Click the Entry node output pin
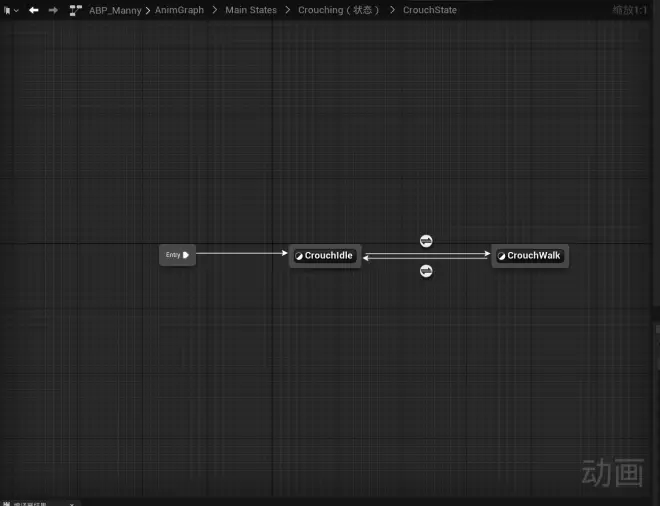The image size is (660, 506). pyautogui.click(x=186, y=255)
